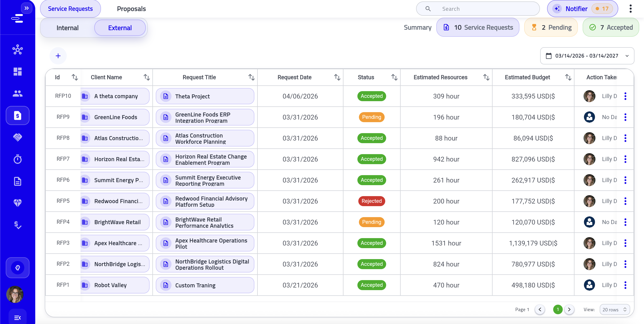Open the stopwatch time tracking icon in sidebar
This screenshot has height=324, width=644.
coord(17,159)
